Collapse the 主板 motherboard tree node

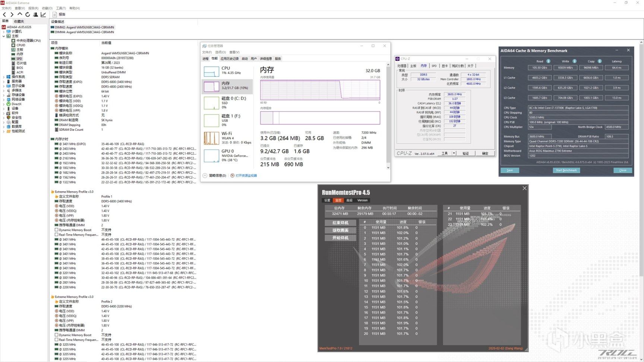[x=4, y=36]
